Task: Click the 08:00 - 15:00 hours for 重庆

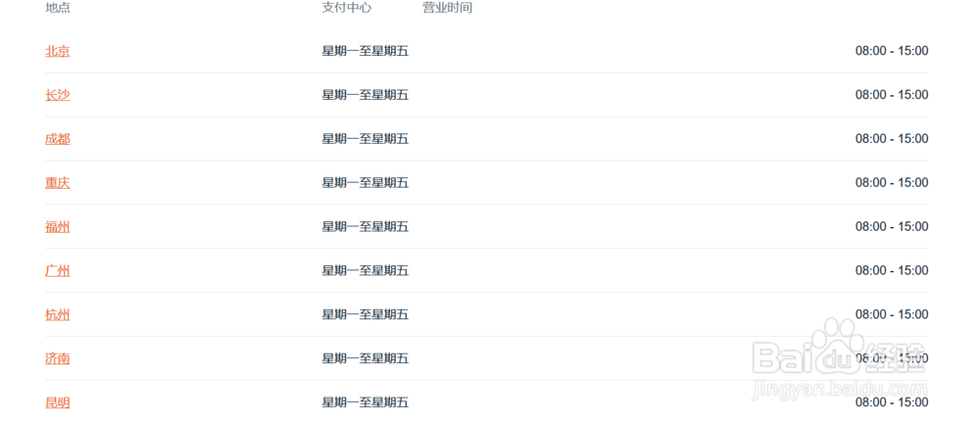Action: [892, 183]
